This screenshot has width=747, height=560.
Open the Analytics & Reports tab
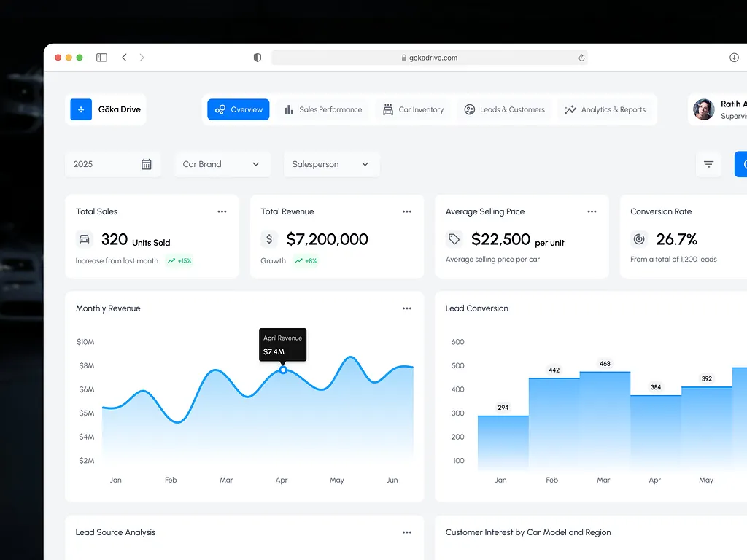pos(605,109)
